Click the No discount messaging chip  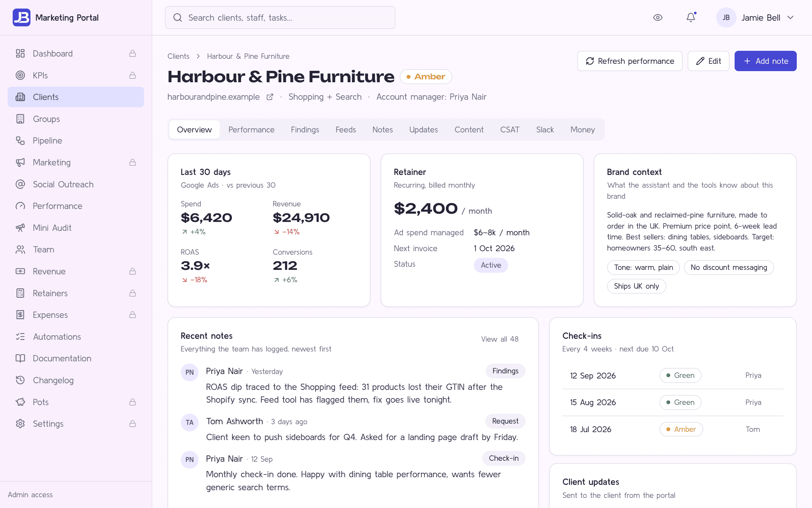[x=729, y=267]
